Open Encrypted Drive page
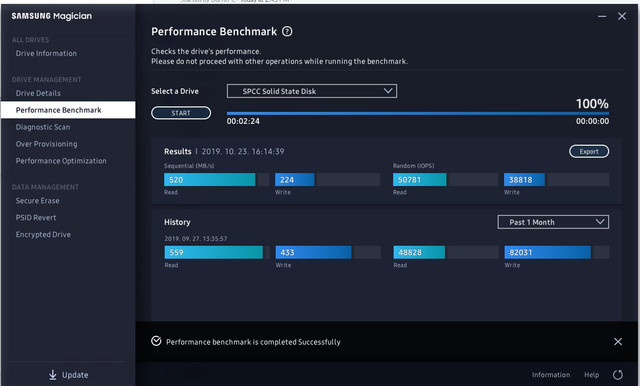The height and width of the screenshot is (386, 640). click(43, 235)
